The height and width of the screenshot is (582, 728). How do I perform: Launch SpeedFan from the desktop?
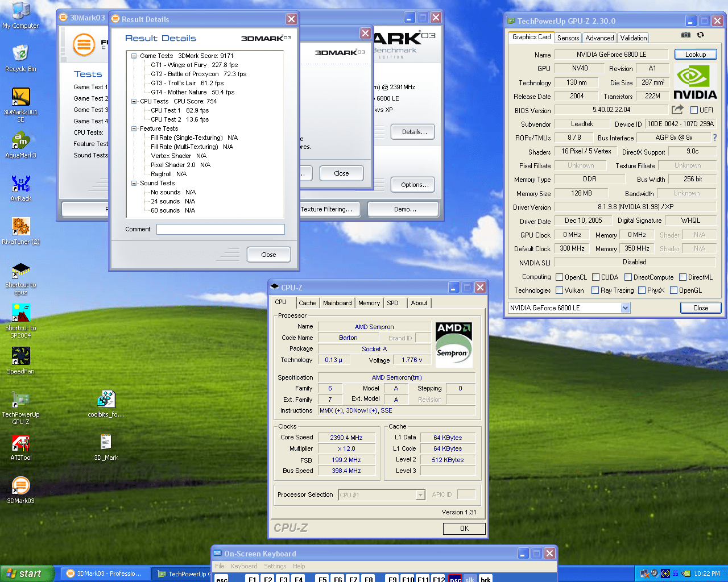pyautogui.click(x=20, y=361)
